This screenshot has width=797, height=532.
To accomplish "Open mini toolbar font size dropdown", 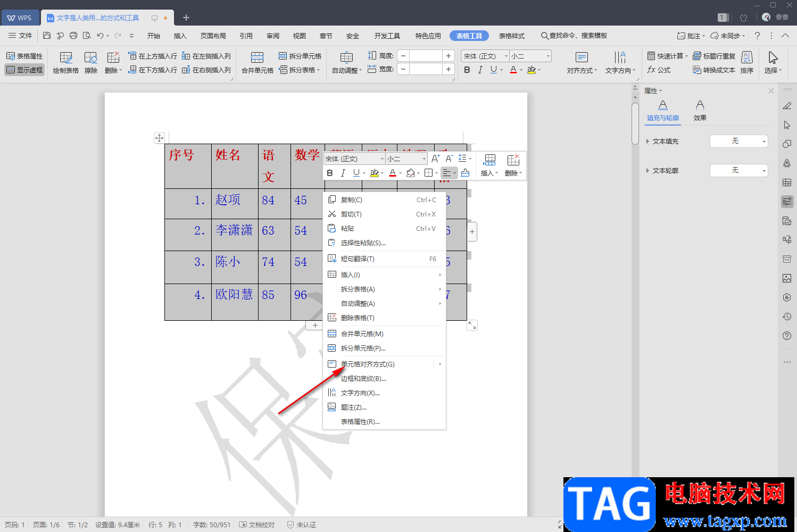I will pos(424,159).
